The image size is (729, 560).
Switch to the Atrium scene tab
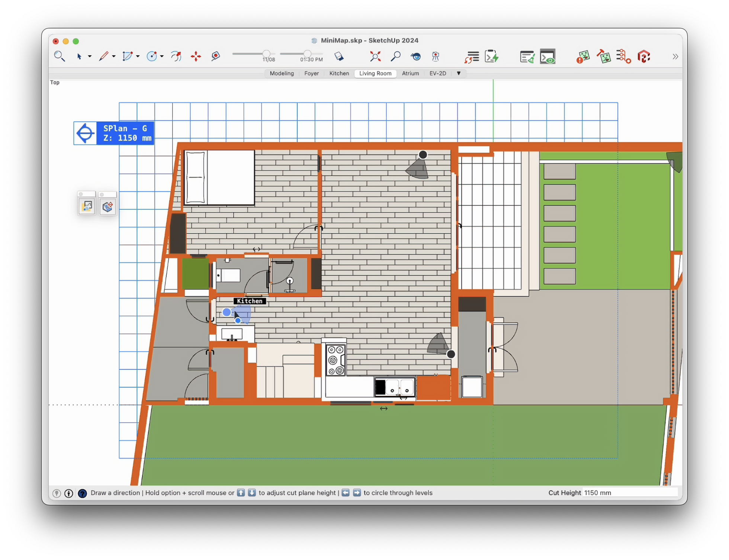click(410, 73)
